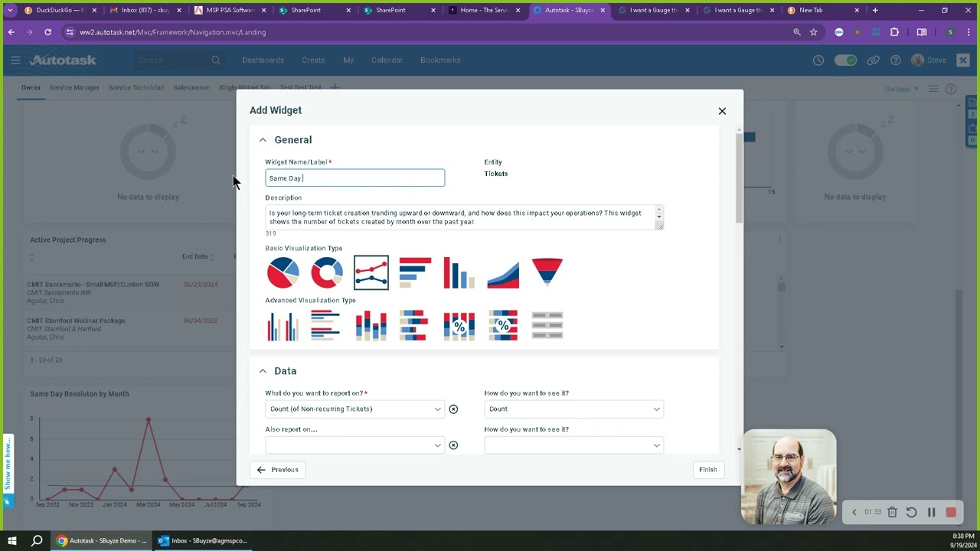Open the Garbage dropdown on dashboard

(902, 89)
